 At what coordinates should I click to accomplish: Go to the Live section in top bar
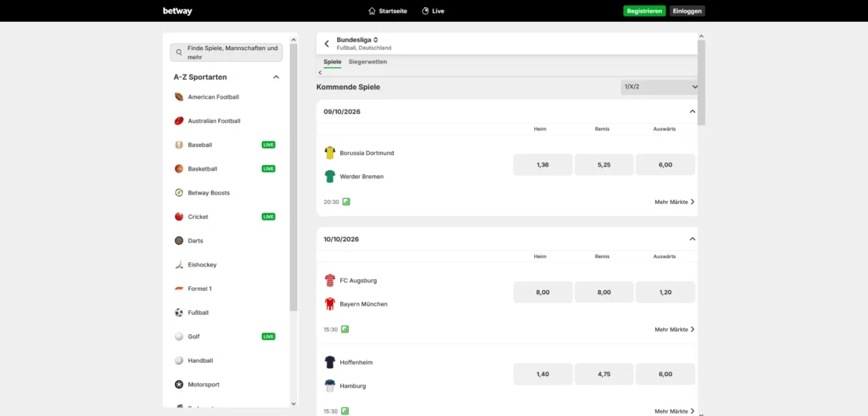[433, 11]
